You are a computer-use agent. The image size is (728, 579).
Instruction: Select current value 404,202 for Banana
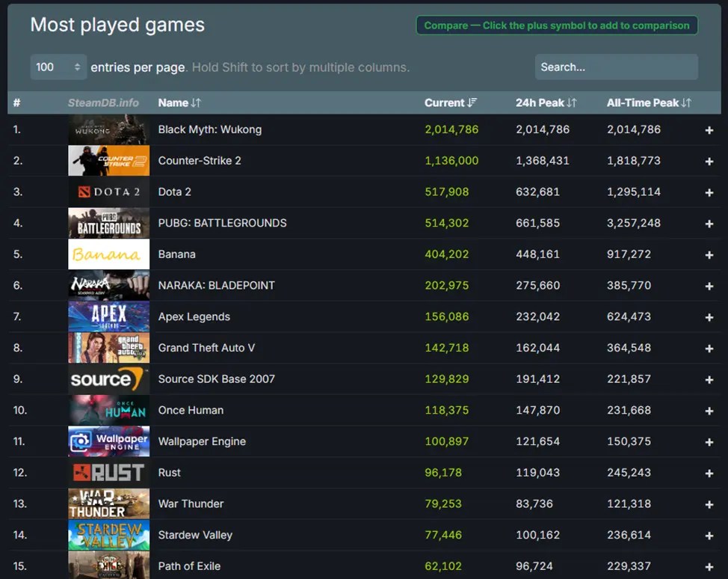447,254
